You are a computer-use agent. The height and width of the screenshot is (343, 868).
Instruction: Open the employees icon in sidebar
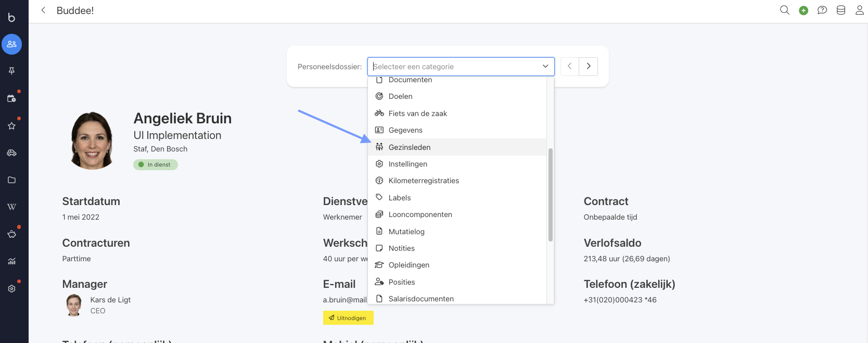click(x=11, y=44)
